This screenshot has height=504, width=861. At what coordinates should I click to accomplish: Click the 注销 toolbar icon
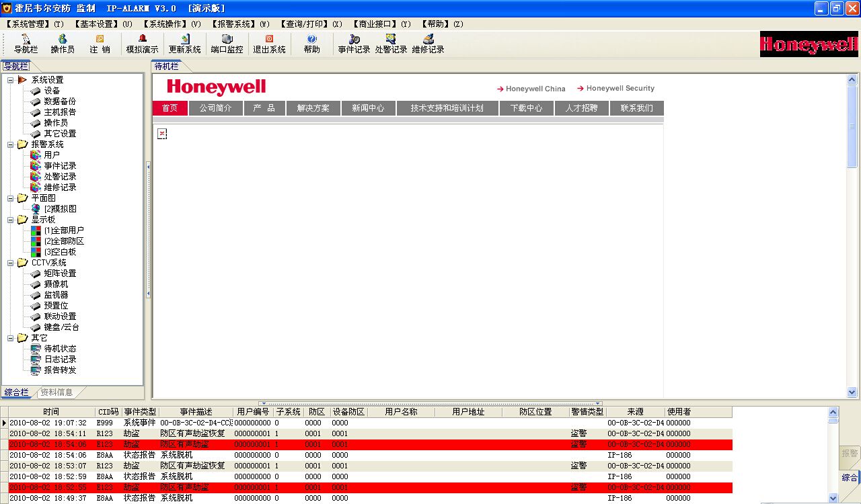100,44
